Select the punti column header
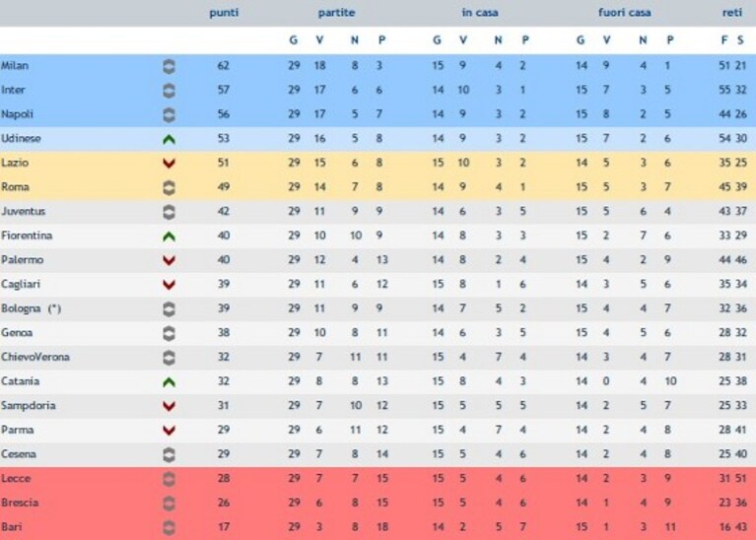 (x=224, y=13)
